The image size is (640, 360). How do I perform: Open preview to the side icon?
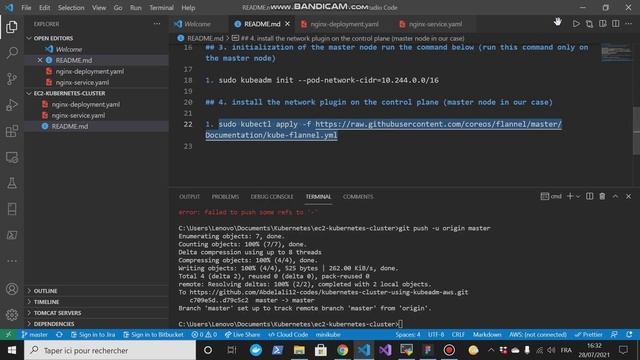[602, 24]
